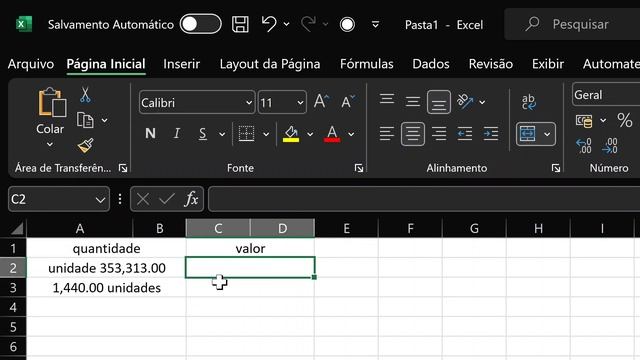Open Área de Transferência dialog launcher

[x=123, y=168]
